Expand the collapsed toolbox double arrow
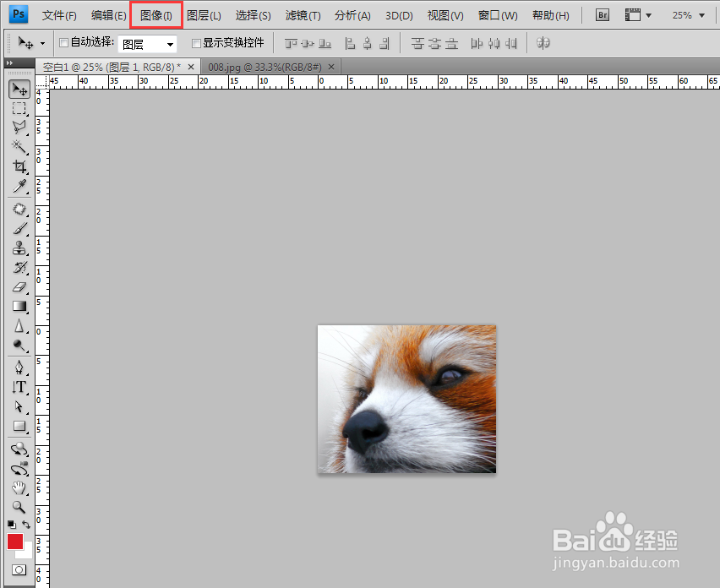 click(x=9, y=63)
